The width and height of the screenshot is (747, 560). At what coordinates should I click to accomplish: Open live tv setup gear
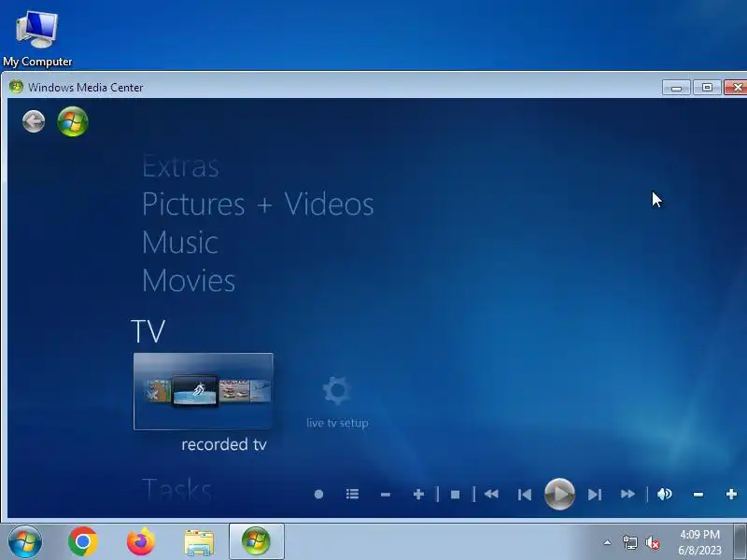click(337, 390)
